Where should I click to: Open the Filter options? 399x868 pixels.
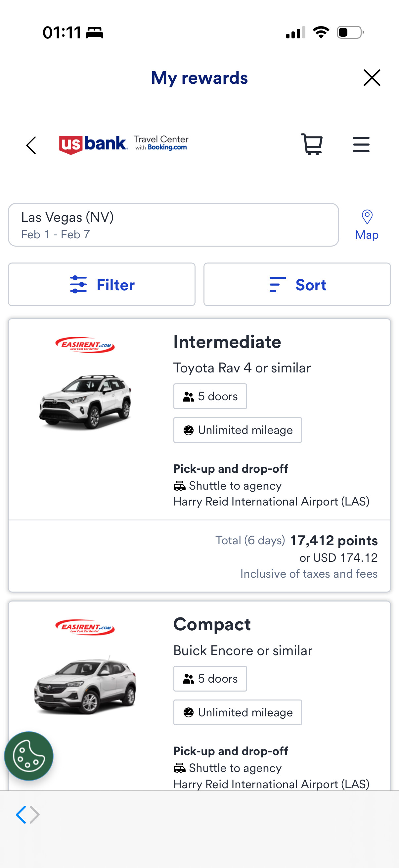coord(102,285)
